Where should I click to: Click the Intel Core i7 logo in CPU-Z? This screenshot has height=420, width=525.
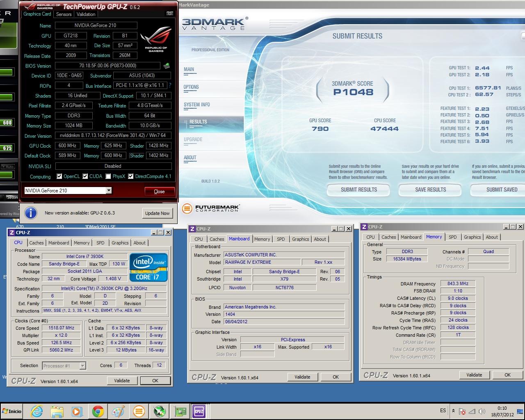(x=148, y=267)
